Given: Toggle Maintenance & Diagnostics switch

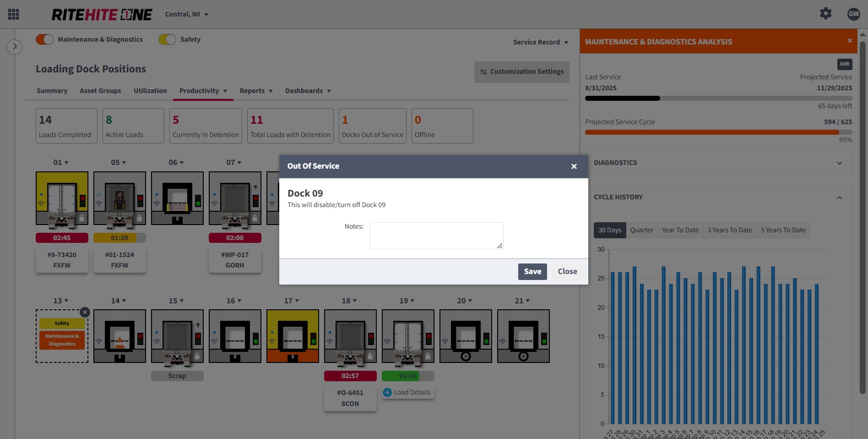Looking at the screenshot, I should coord(45,39).
